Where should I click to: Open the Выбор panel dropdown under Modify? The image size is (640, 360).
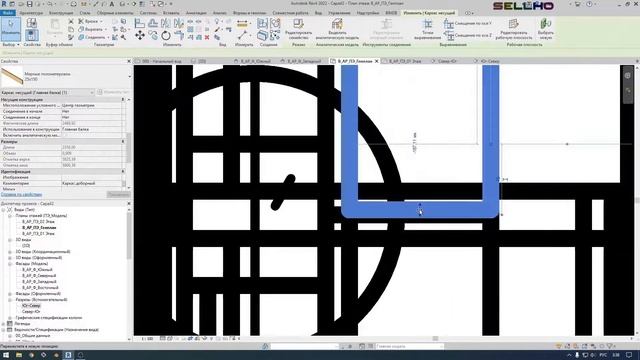pyautogui.click(x=11, y=44)
